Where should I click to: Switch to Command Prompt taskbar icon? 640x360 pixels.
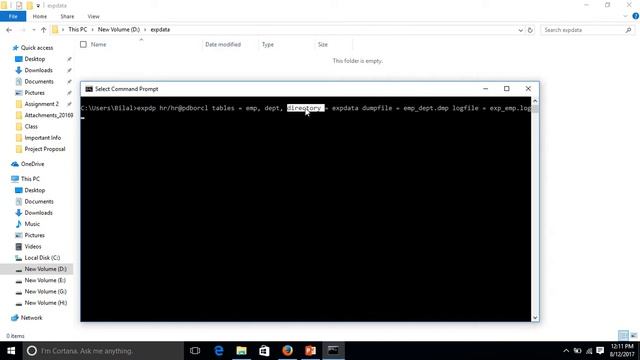pos(333,351)
